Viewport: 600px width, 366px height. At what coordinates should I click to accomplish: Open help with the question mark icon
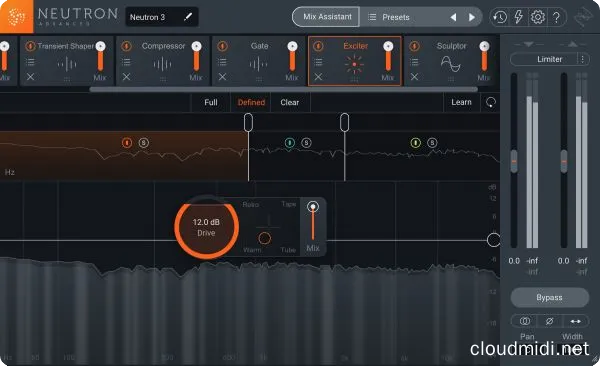pos(556,17)
